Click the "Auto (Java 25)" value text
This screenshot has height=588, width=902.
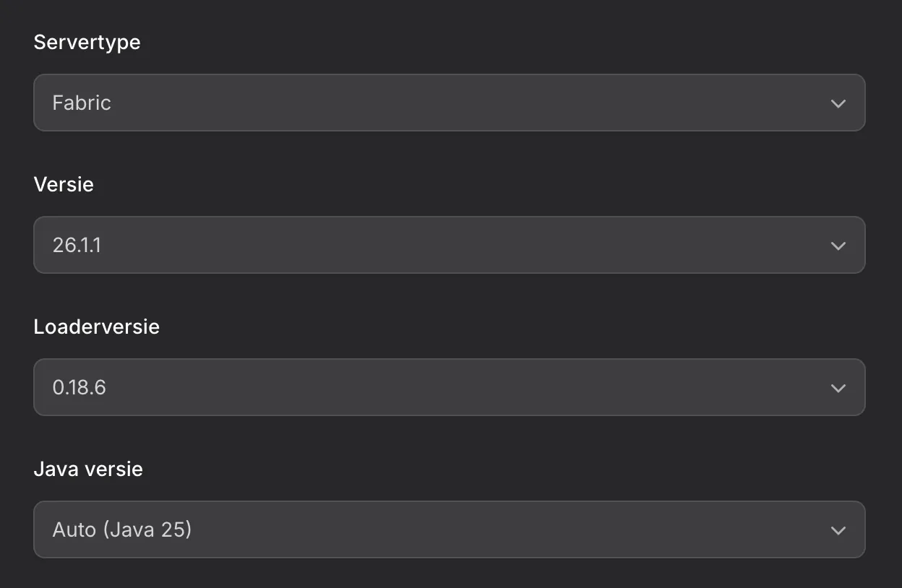(x=121, y=529)
